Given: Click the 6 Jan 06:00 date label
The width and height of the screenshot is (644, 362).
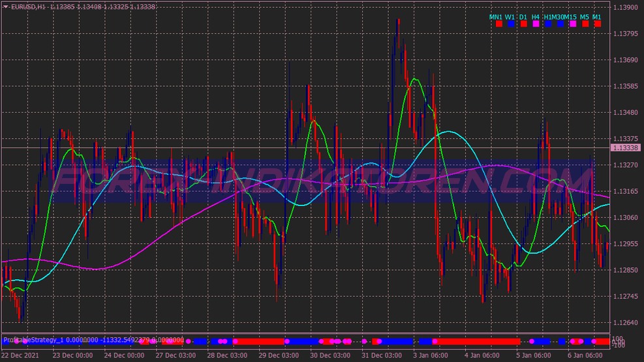Looking at the screenshot, I should [x=585, y=355].
